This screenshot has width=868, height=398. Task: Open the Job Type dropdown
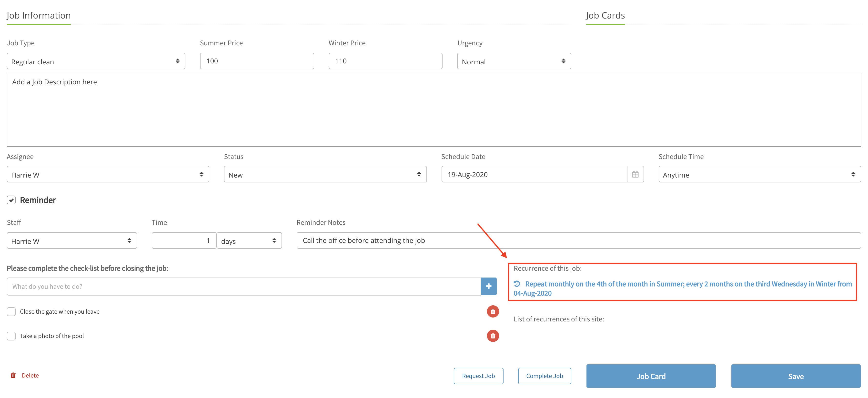click(x=96, y=61)
